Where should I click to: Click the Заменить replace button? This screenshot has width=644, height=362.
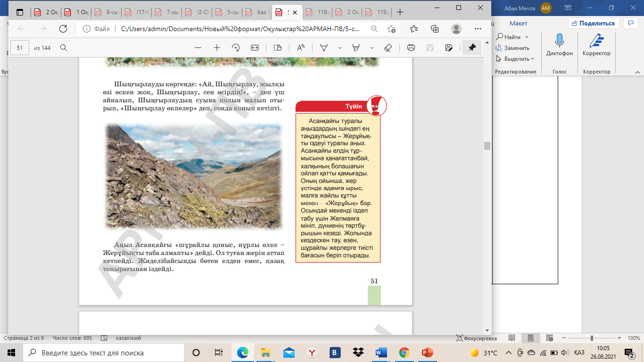click(513, 48)
